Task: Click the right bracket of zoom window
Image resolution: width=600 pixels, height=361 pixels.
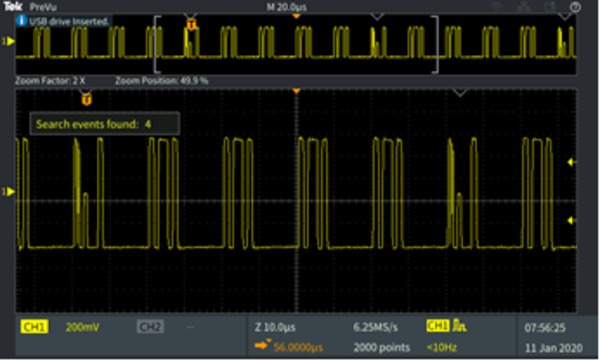Action: [x=435, y=44]
